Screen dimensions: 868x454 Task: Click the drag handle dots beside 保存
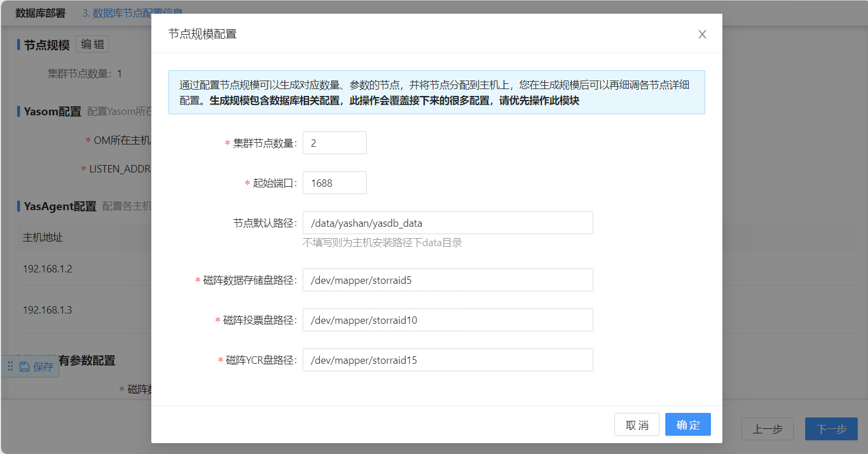point(10,367)
